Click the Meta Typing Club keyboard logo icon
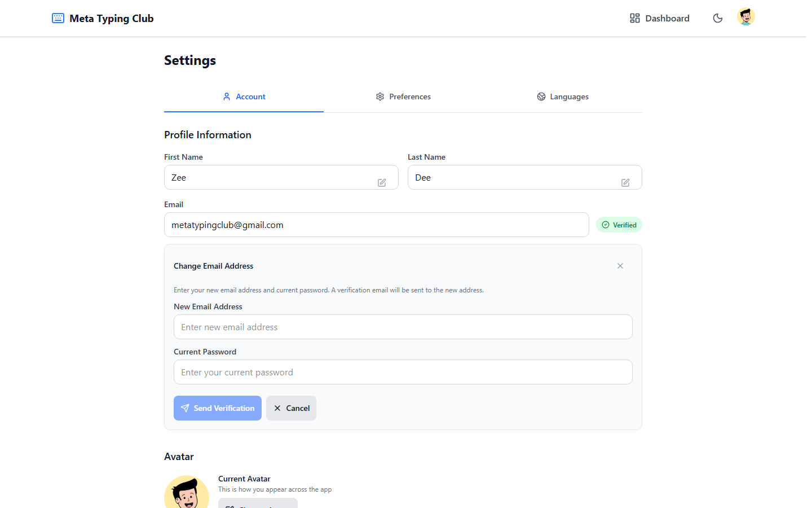The image size is (812, 508). click(58, 18)
